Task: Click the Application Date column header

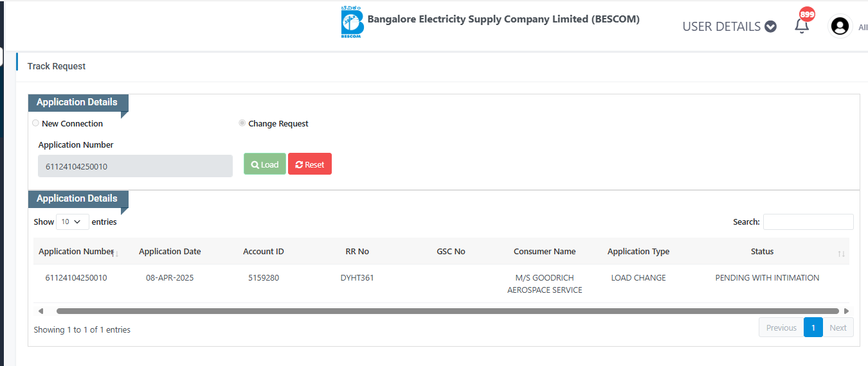Action: [170, 252]
